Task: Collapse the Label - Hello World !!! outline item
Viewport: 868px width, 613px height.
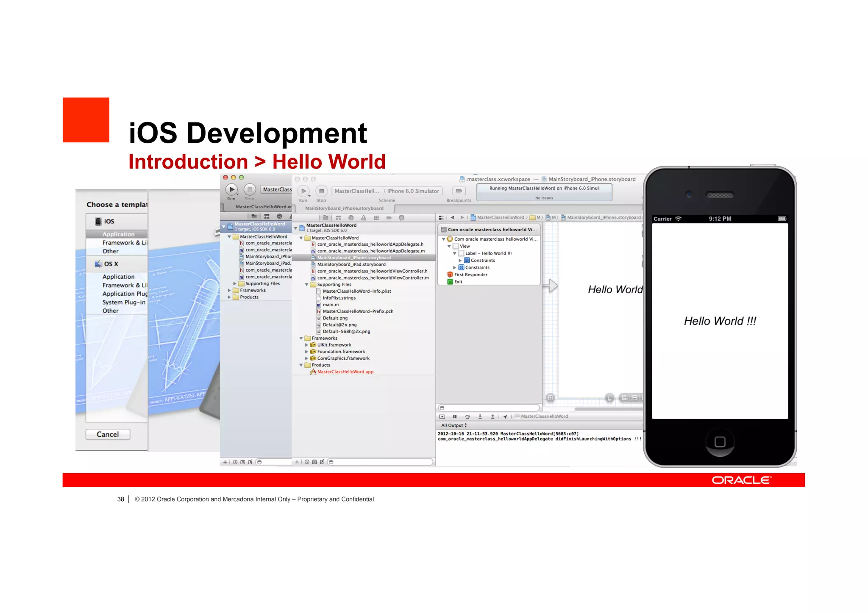Action: click(455, 254)
